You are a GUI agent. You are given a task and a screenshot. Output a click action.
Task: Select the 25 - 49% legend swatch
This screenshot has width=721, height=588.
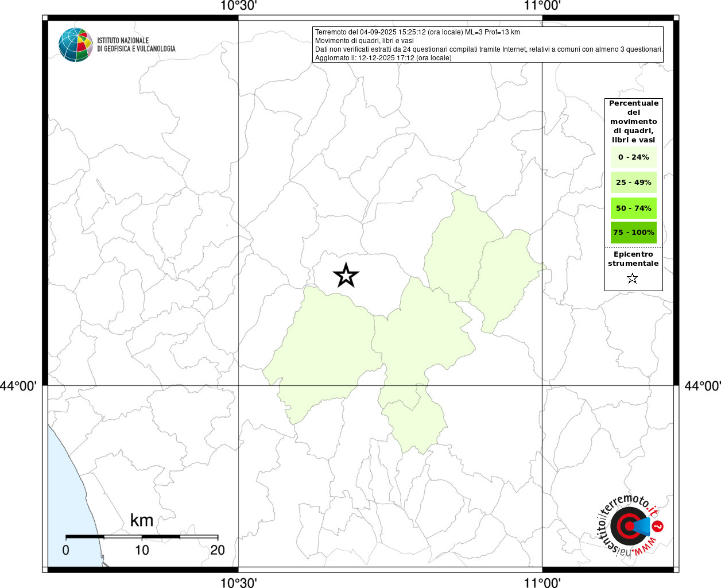(633, 182)
